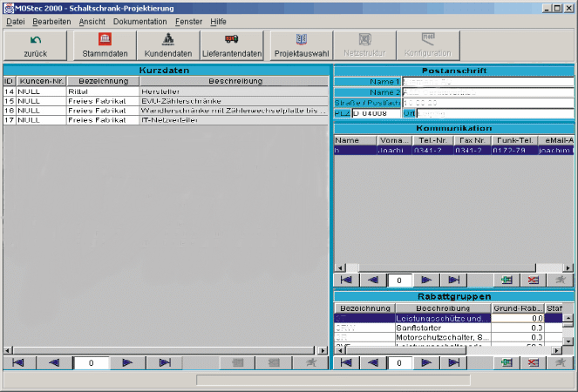Select the Sanftstarter row in Rabattgruppen

tap(441, 328)
